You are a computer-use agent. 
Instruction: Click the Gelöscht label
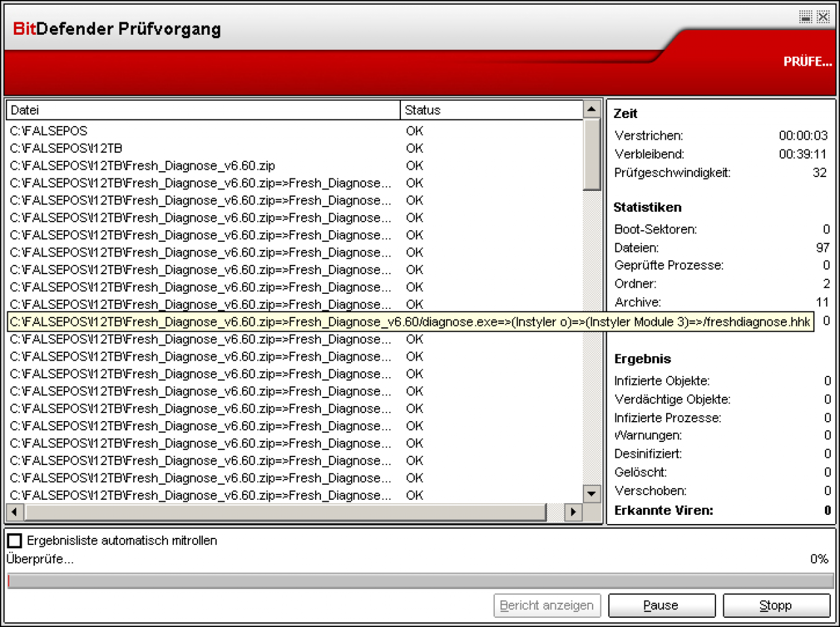coord(640,472)
